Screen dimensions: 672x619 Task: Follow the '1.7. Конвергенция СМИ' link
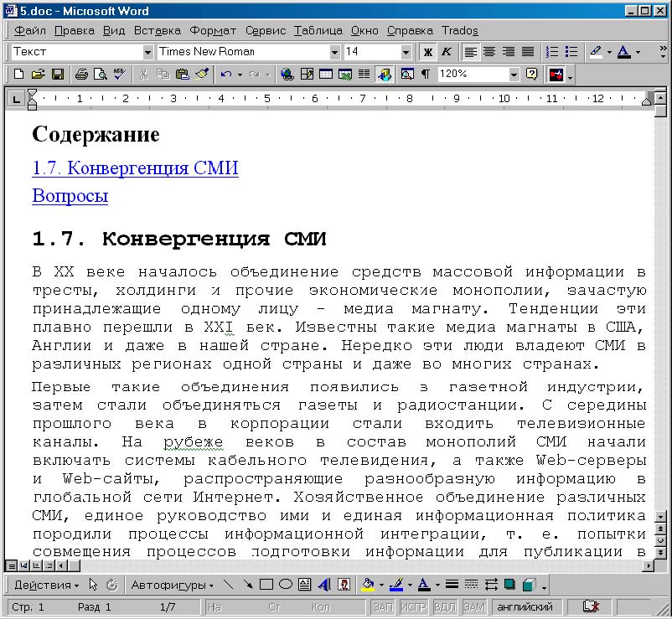136,168
